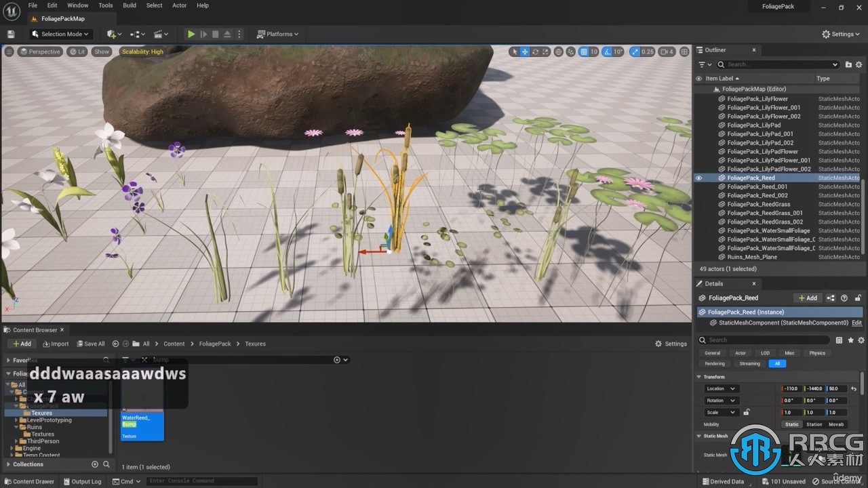This screenshot has height=488, width=868.
Task: Create new folder in Outliner
Action: pos(848,64)
